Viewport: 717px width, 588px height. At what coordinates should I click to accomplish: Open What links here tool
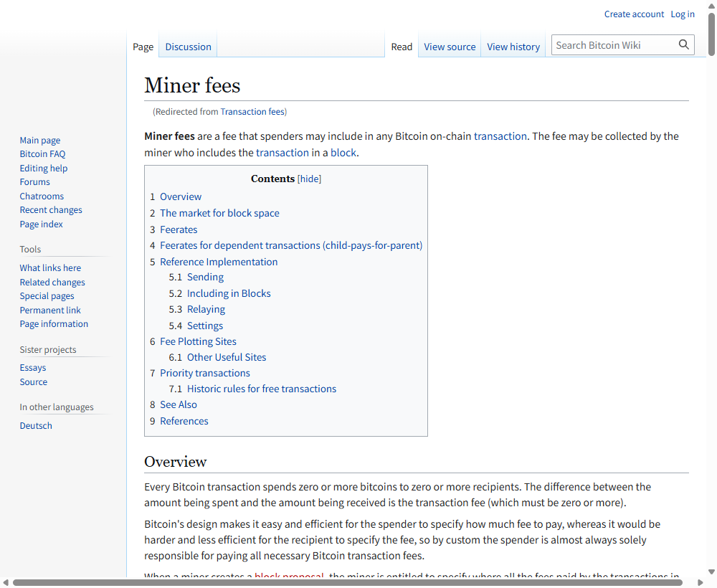[x=50, y=268]
